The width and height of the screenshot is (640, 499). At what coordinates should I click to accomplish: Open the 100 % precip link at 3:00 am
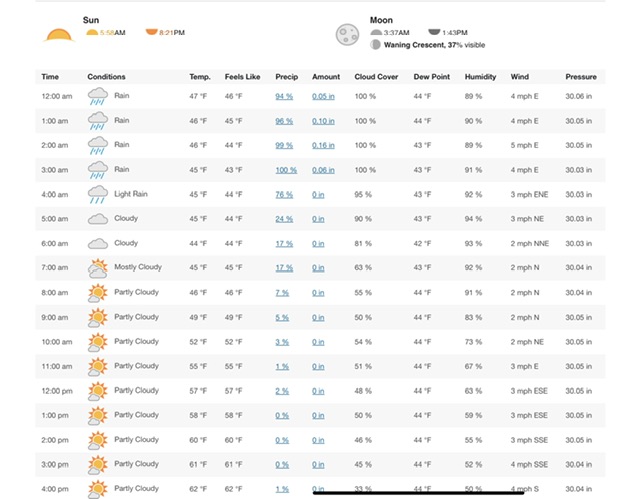pyautogui.click(x=286, y=170)
